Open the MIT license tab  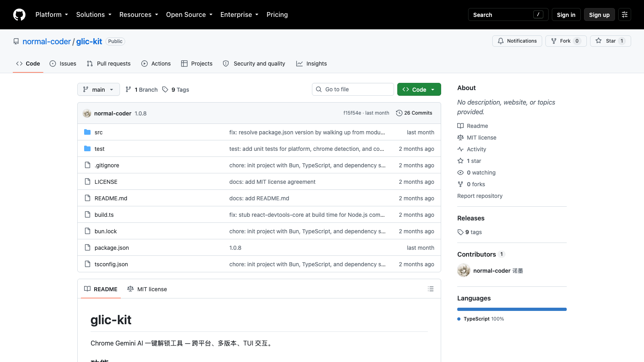coord(147,289)
